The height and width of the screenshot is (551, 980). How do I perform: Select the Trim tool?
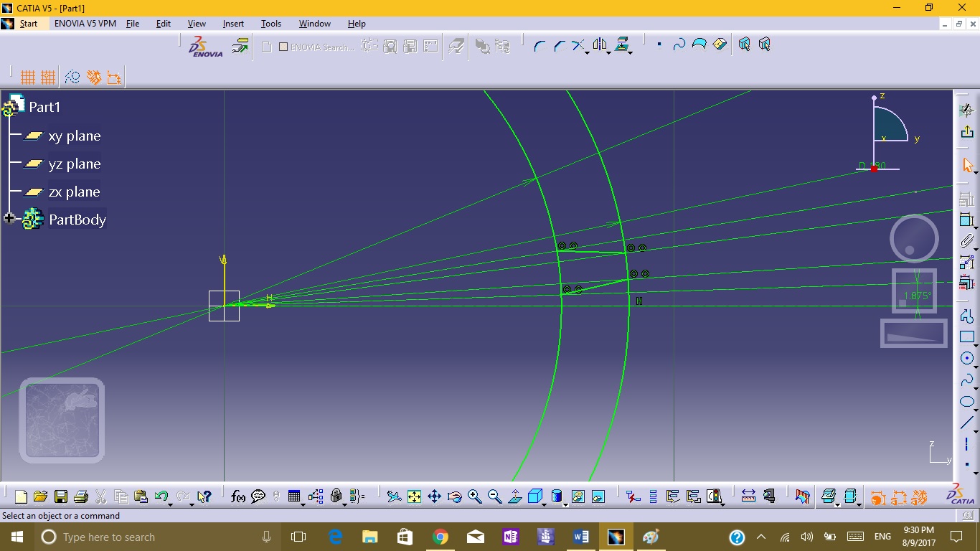(x=578, y=45)
